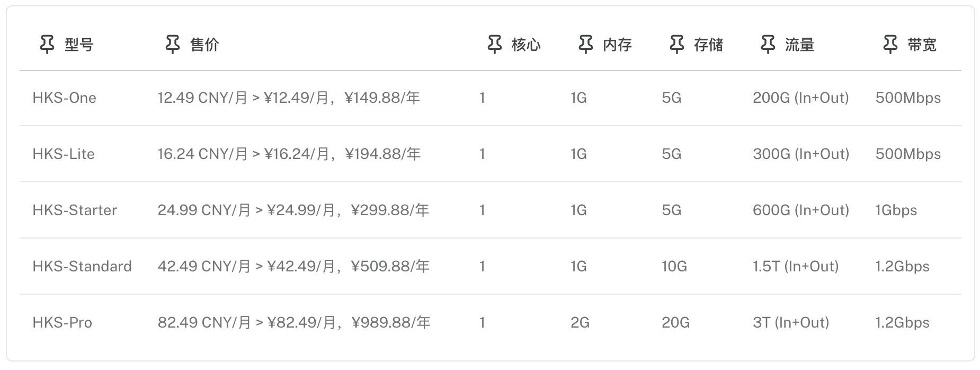980x370 pixels.
Task: Click the pin icon beside 售价 header
Action: pos(172,45)
